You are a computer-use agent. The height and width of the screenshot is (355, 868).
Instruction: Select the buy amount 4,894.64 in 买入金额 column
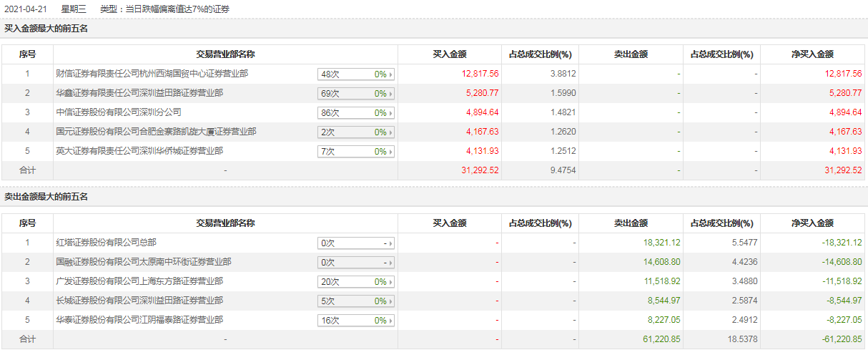pyautogui.click(x=483, y=112)
